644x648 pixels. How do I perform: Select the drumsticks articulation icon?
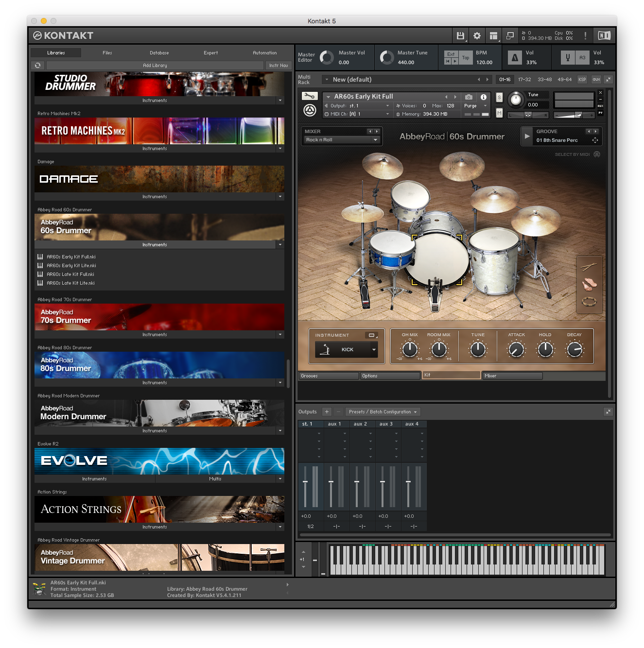pyautogui.click(x=589, y=267)
